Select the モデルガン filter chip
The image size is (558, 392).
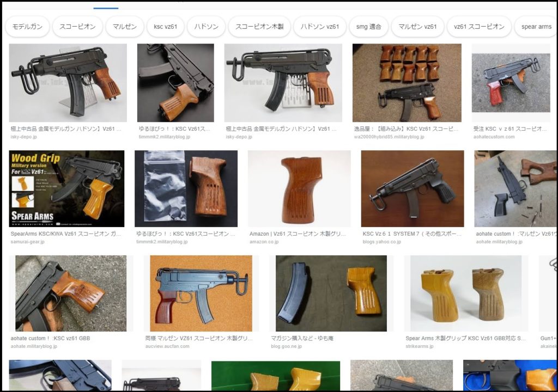point(27,27)
